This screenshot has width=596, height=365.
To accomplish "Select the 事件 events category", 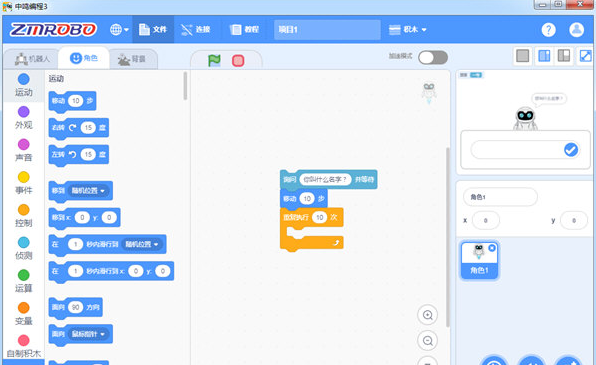I will pyautogui.click(x=24, y=184).
